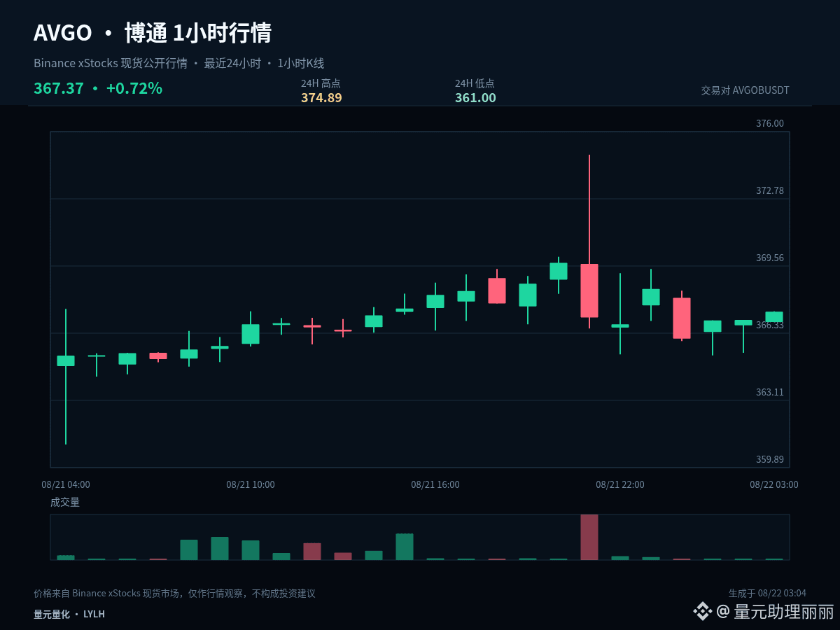Click the 生成于 08/22 03:04 timestamp

tap(767, 594)
